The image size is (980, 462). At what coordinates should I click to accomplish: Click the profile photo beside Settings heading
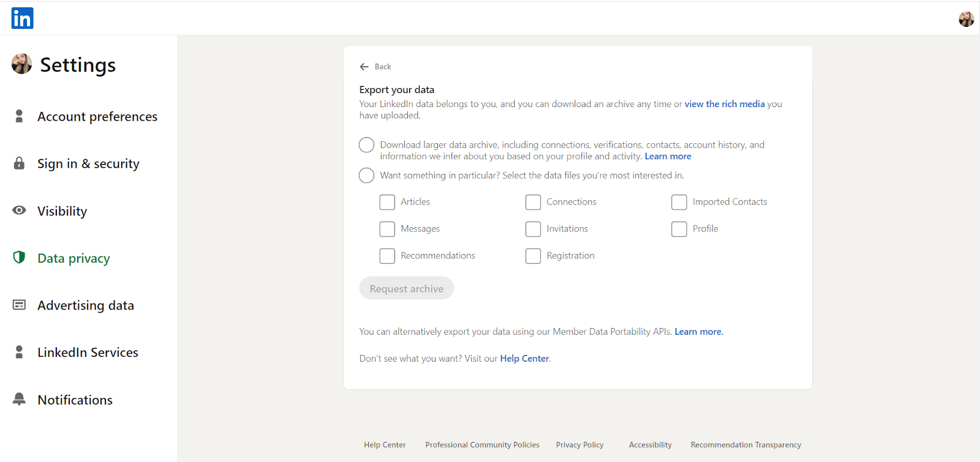pos(21,64)
